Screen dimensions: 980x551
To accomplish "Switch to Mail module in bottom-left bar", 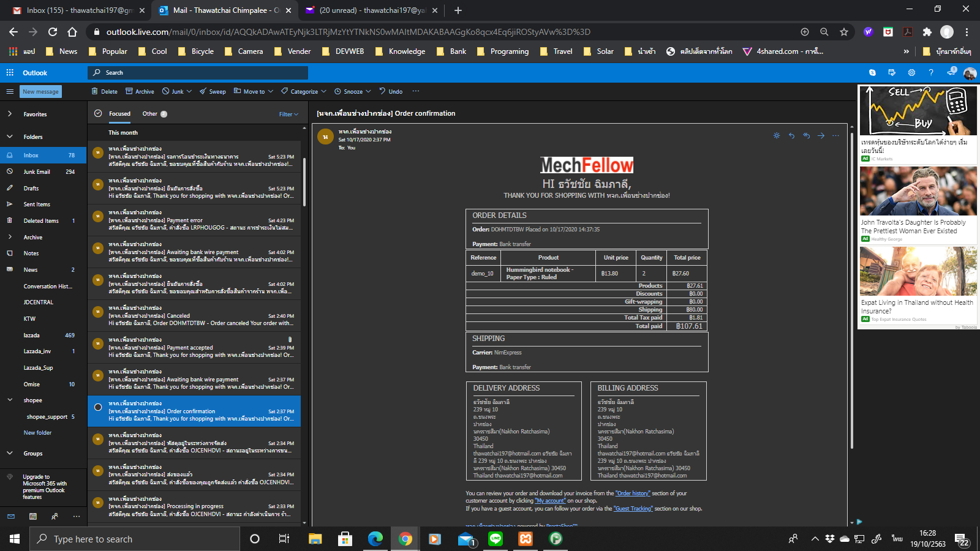I will pyautogui.click(x=11, y=516).
